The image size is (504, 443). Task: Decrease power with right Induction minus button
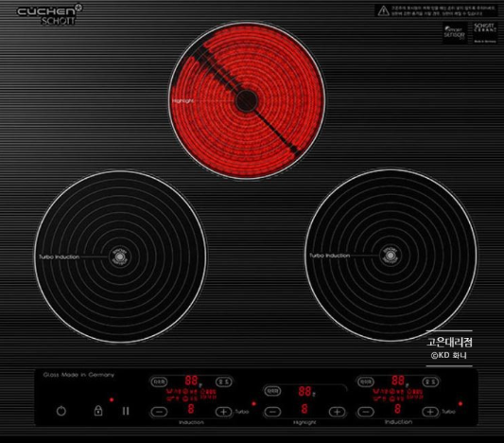click(366, 412)
